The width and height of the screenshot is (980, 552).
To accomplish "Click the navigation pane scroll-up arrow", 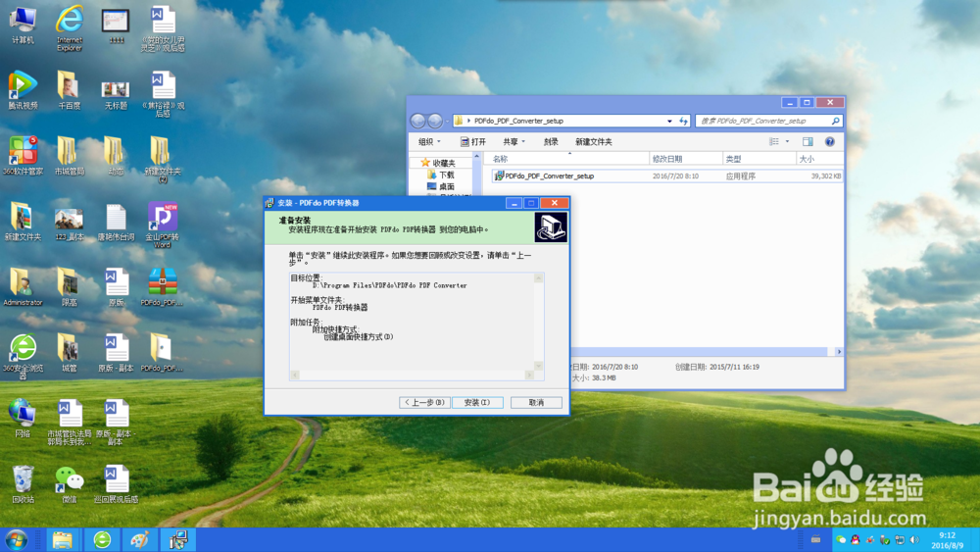I will [x=477, y=156].
